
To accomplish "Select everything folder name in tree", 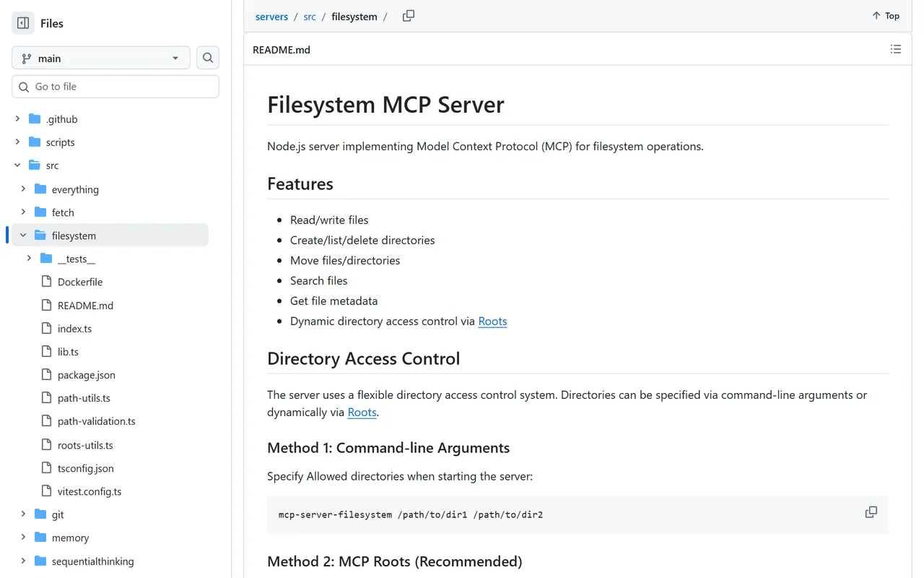I will coord(75,189).
